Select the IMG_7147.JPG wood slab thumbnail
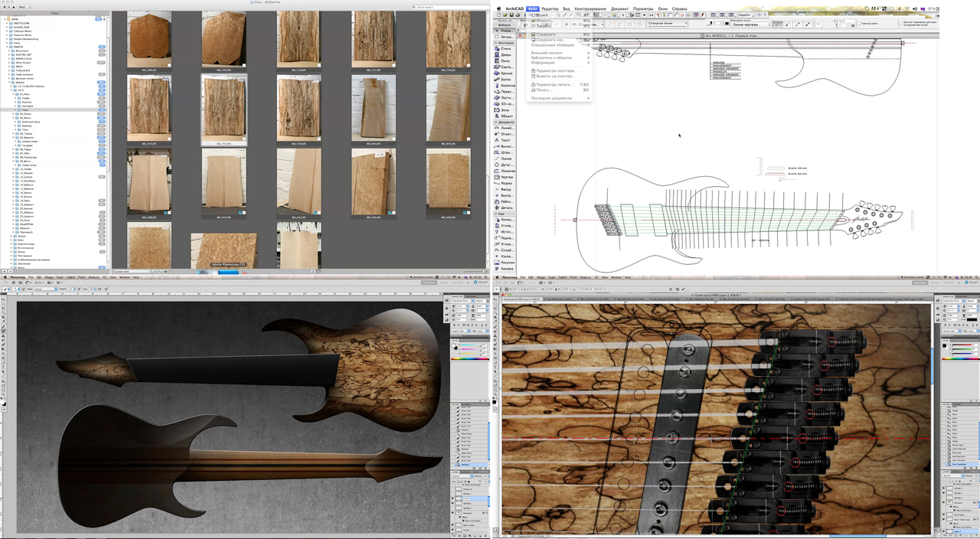This screenshot has height=539, width=980. coord(149,109)
